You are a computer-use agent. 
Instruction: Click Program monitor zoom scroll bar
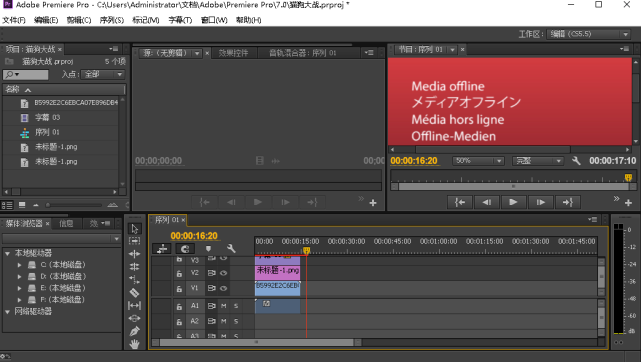click(x=513, y=186)
